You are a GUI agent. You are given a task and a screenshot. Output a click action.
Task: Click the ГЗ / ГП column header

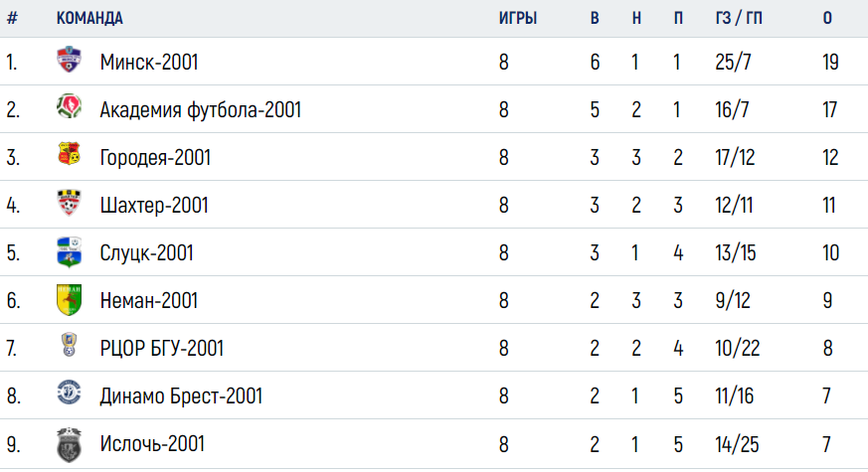pos(739,18)
